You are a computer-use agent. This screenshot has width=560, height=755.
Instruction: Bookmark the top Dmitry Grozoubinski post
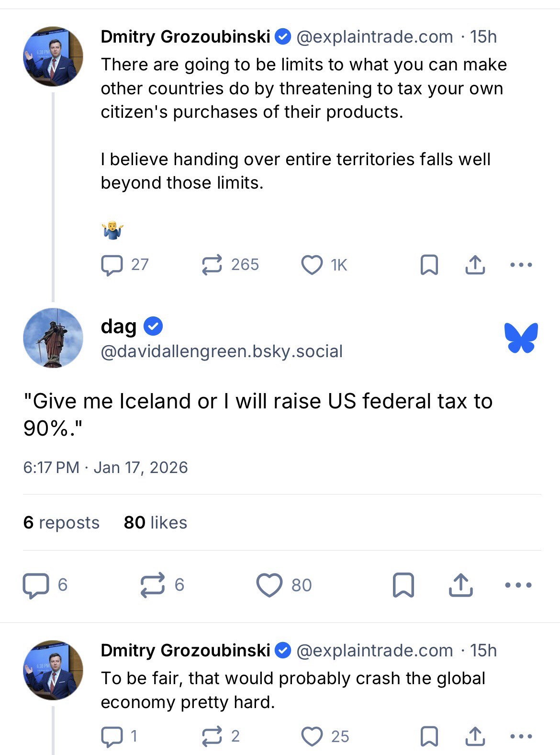coord(429,265)
